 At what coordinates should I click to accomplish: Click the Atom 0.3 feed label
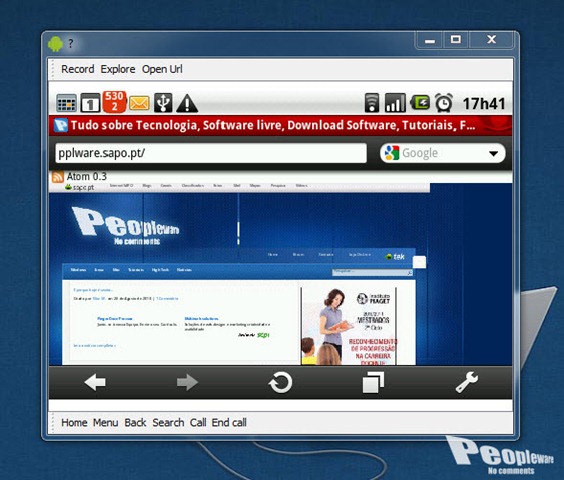click(x=87, y=176)
